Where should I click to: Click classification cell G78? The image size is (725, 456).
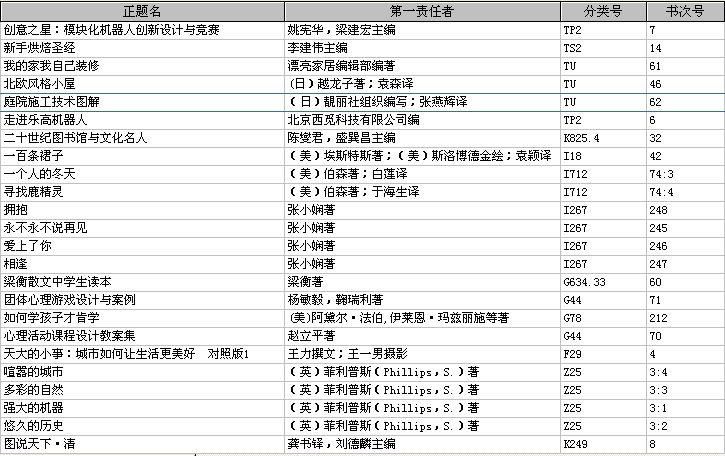[603, 319]
